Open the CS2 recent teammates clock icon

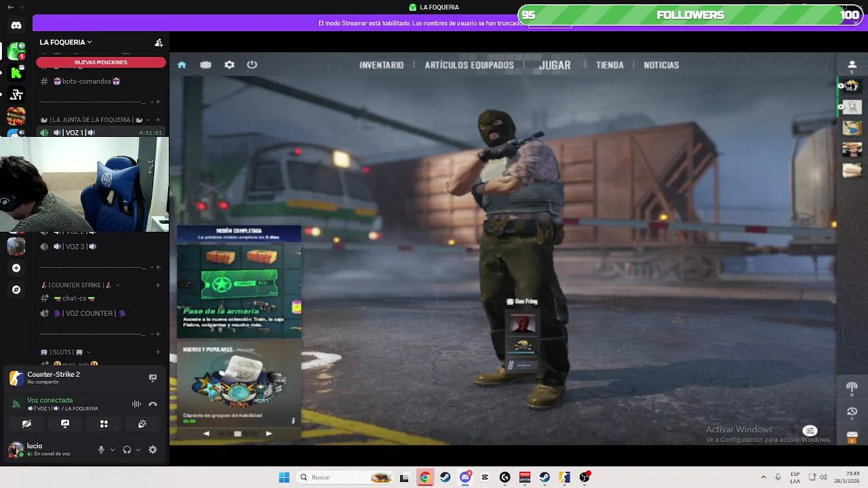[x=852, y=412]
